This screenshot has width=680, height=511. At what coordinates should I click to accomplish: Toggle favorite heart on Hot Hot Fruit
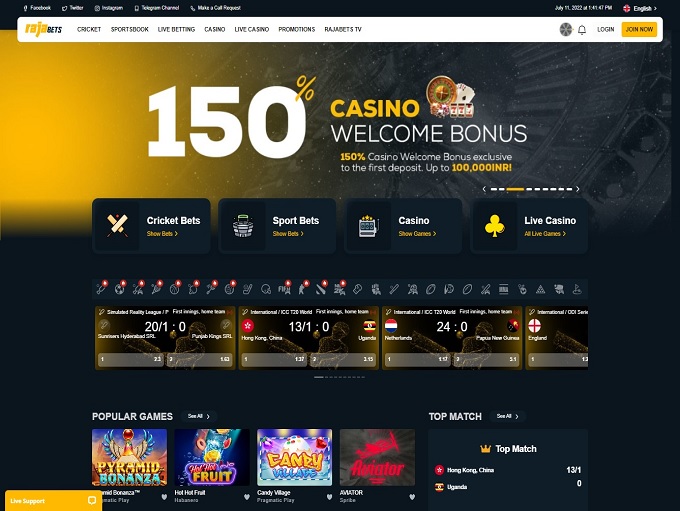pos(247,497)
